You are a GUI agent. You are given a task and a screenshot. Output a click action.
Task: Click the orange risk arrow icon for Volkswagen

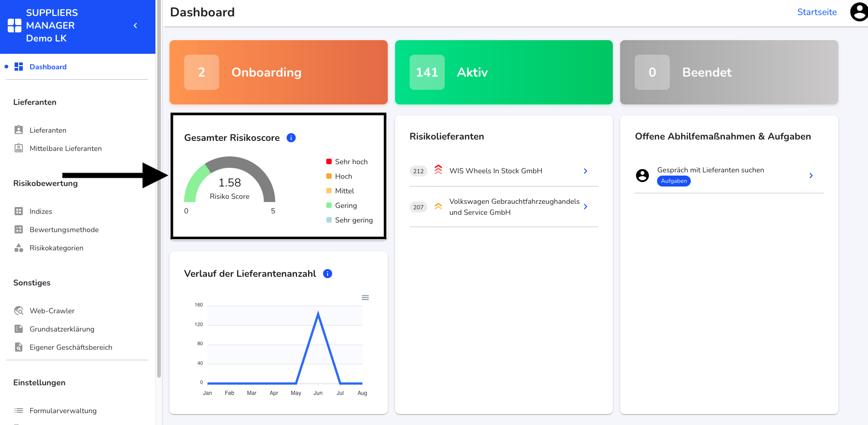tap(438, 206)
